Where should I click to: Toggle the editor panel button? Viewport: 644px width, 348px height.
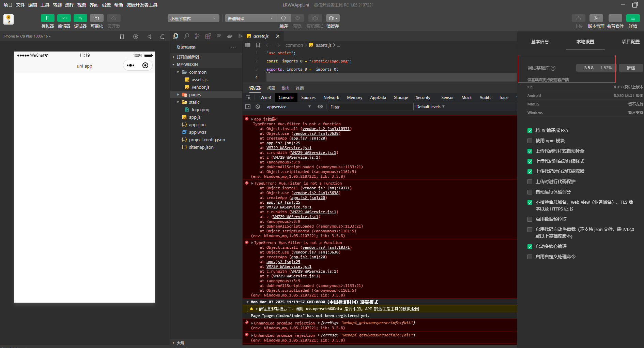(64, 18)
